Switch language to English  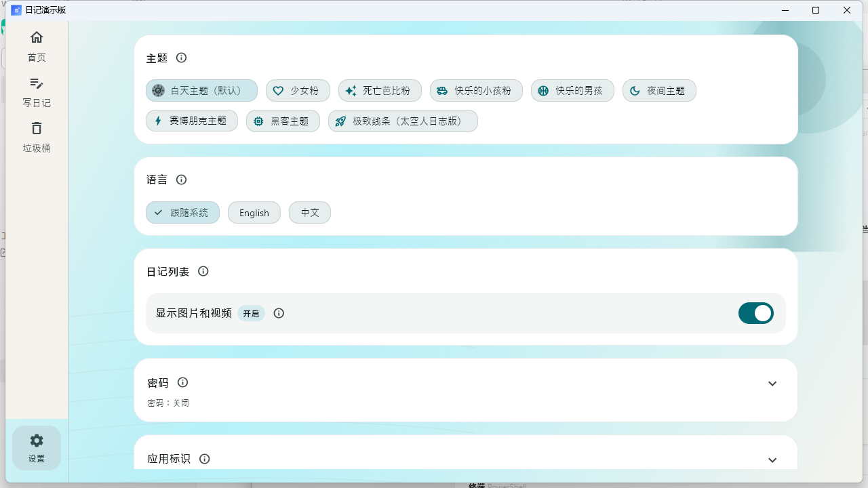(254, 212)
